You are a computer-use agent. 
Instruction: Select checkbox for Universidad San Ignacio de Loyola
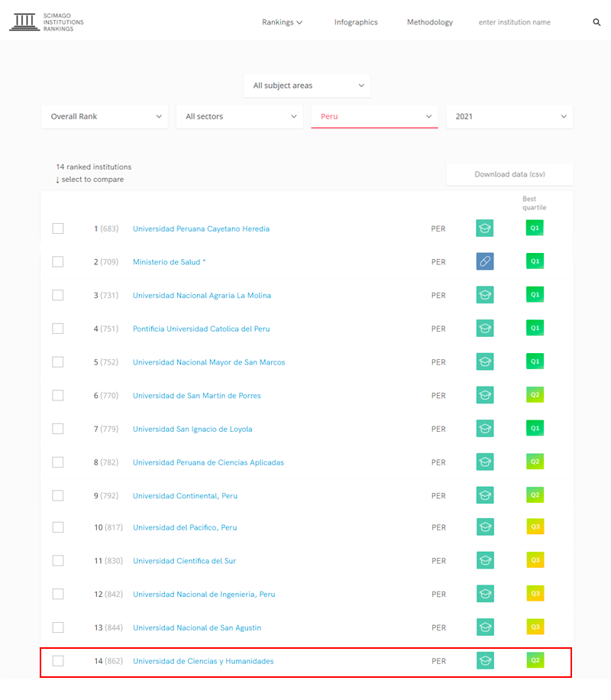[57, 429]
